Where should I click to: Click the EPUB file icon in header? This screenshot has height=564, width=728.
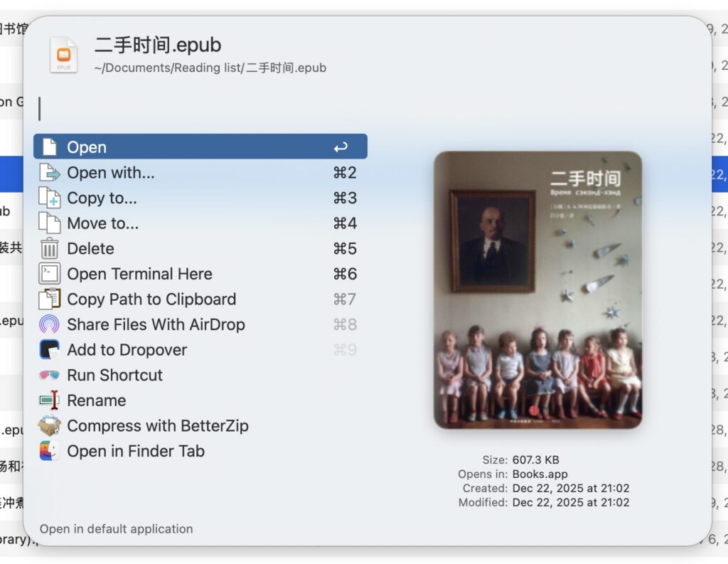pos(63,55)
